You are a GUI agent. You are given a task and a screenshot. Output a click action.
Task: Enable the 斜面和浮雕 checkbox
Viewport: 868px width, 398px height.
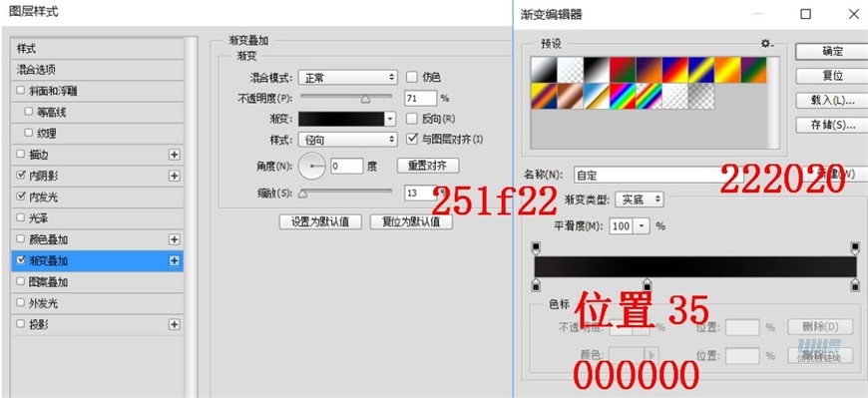tap(21, 91)
